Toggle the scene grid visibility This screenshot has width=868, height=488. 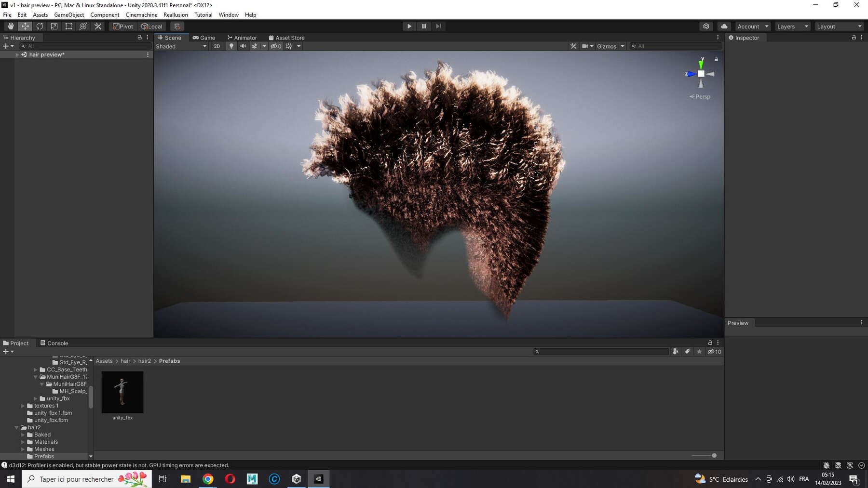click(289, 46)
